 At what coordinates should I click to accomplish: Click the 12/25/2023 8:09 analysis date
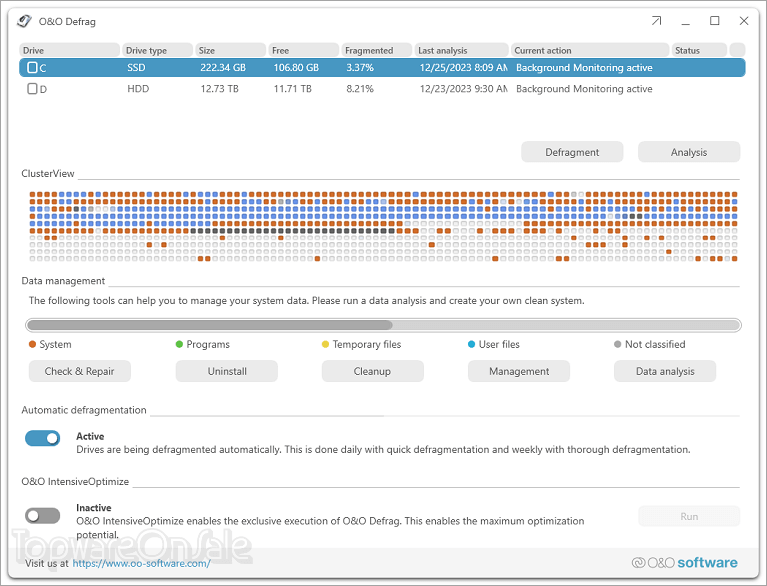coord(463,68)
